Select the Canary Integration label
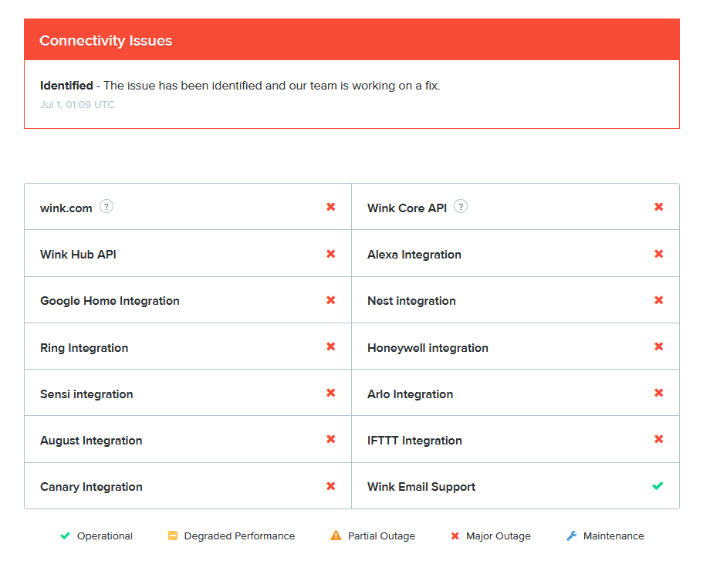This screenshot has width=710, height=588. (92, 487)
